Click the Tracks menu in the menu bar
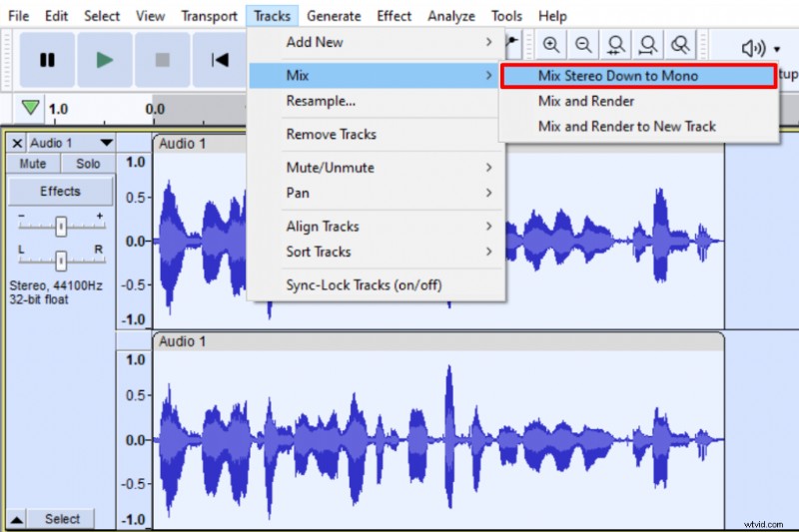The height and width of the screenshot is (532, 799). coord(272,16)
